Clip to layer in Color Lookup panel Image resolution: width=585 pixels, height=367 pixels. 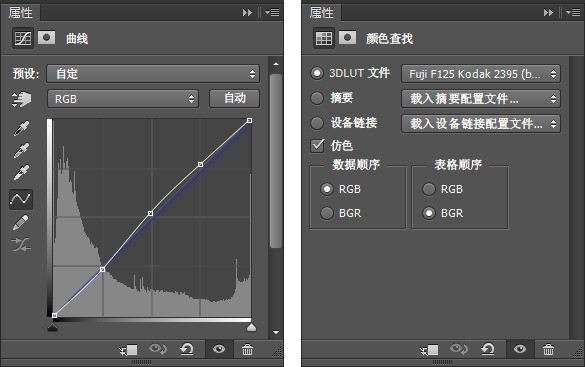[x=429, y=350]
